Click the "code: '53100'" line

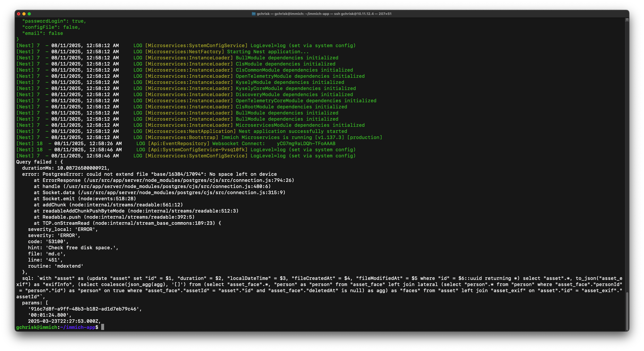(48, 242)
